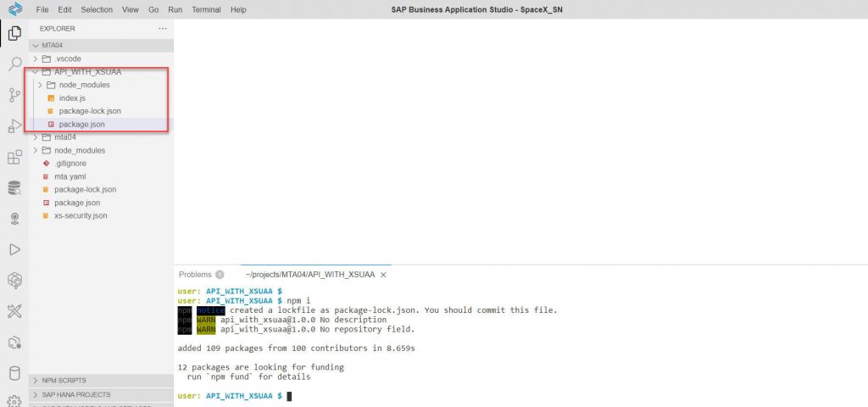Open the Selection menu
868x407 pixels.
click(97, 9)
